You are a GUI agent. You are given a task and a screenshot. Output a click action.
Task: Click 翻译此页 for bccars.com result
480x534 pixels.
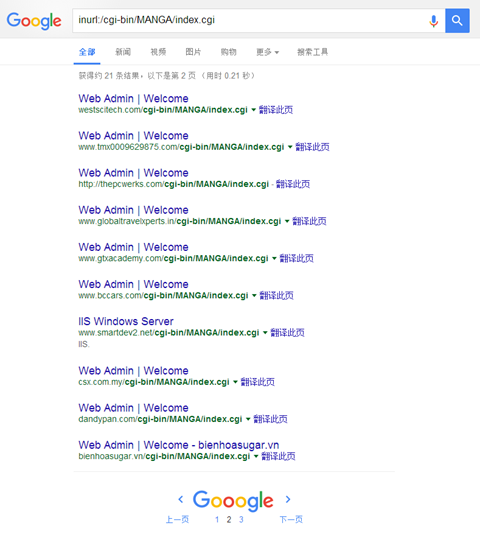[276, 295]
